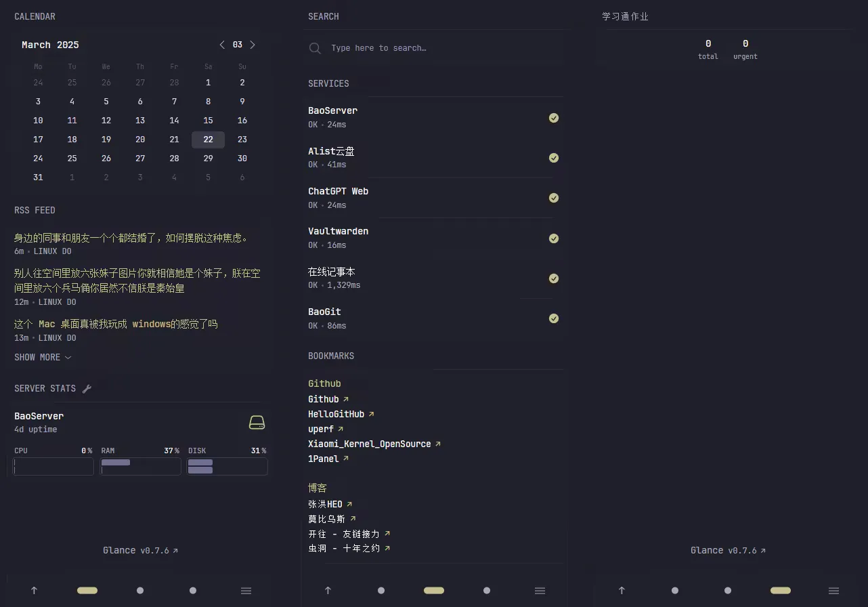Viewport: 868px width, 607px height.
Task: Click the month number 03 selector
Action: tap(238, 45)
